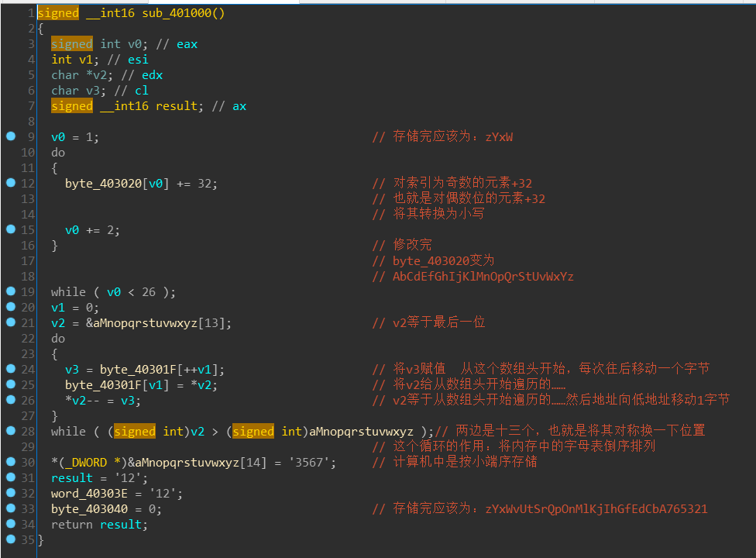Click highlighted 'signed' before __int16 result

[72, 106]
